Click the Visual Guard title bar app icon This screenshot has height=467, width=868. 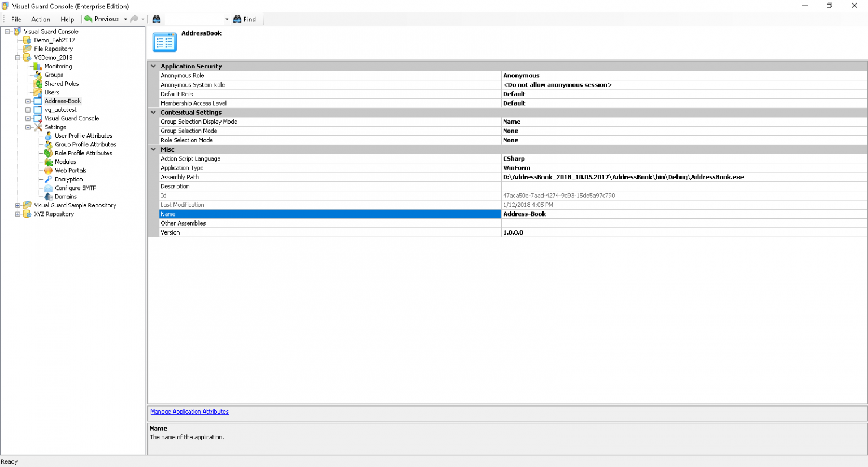(x=6, y=6)
